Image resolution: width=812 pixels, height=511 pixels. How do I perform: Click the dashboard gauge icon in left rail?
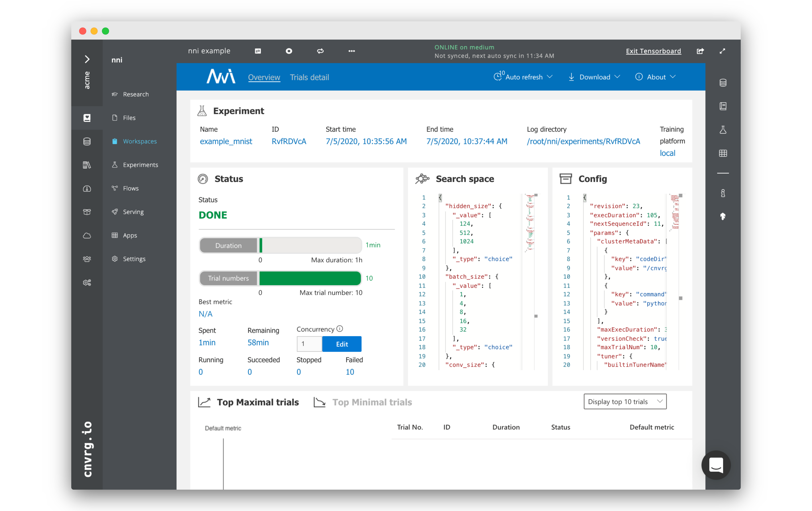tap(87, 189)
